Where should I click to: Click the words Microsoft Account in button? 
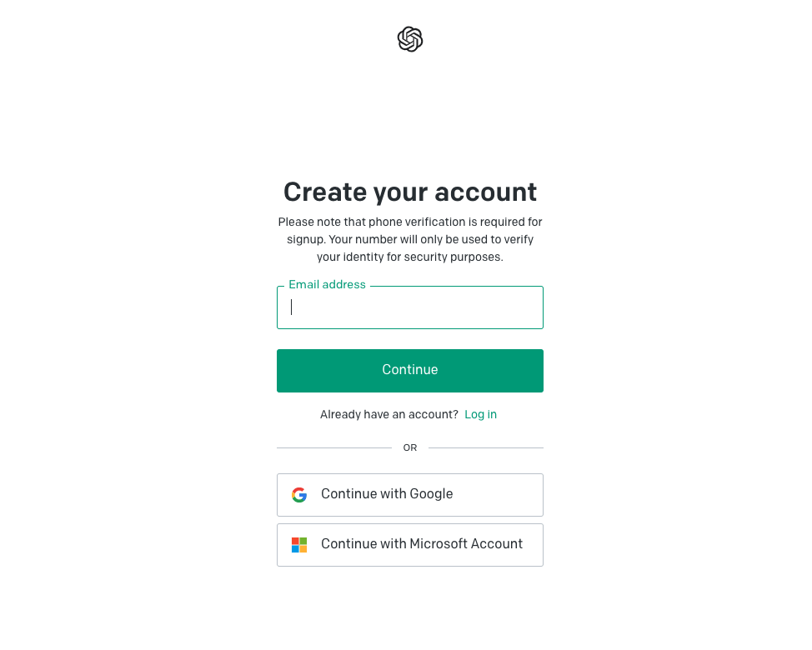[x=466, y=544]
